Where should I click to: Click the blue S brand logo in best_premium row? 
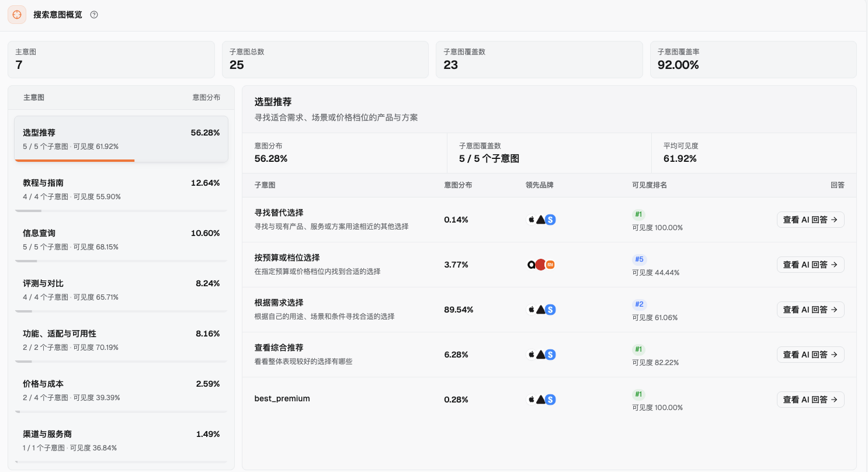pos(550,400)
